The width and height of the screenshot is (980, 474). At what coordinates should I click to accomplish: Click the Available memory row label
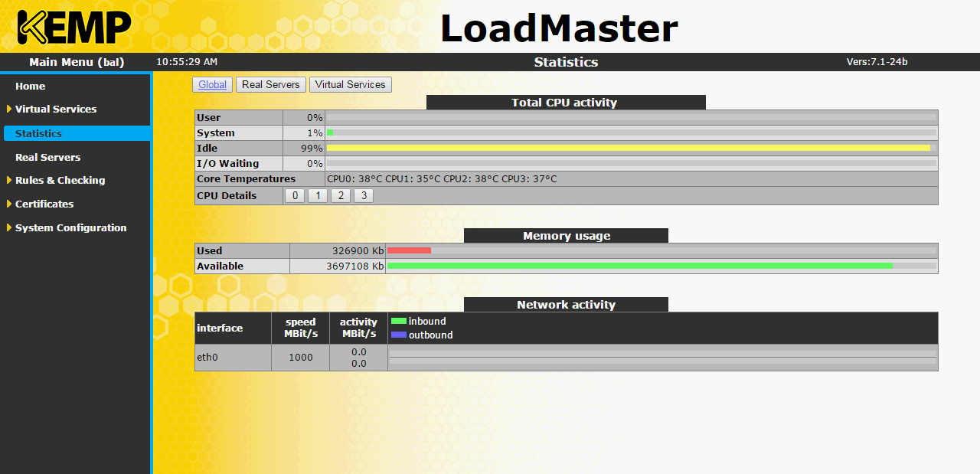(x=220, y=266)
